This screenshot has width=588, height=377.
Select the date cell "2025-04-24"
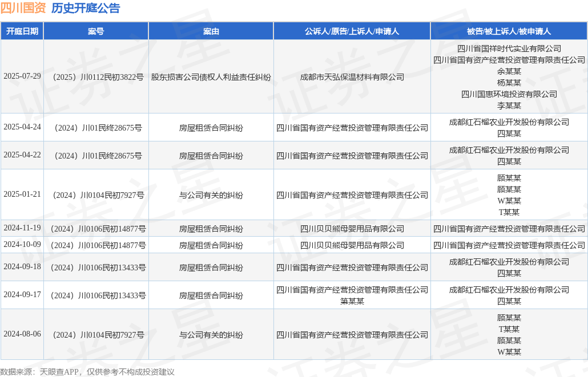click(x=22, y=127)
